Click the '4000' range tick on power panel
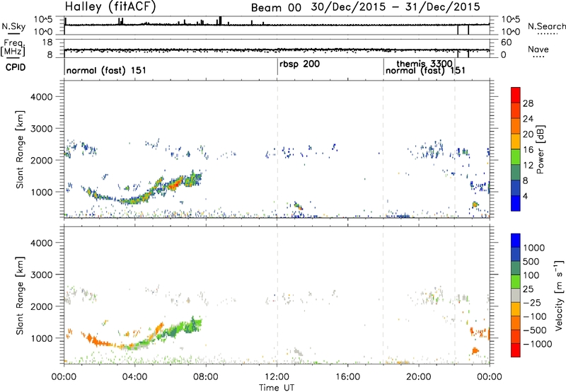This screenshot has width=566, height=392. [42, 97]
